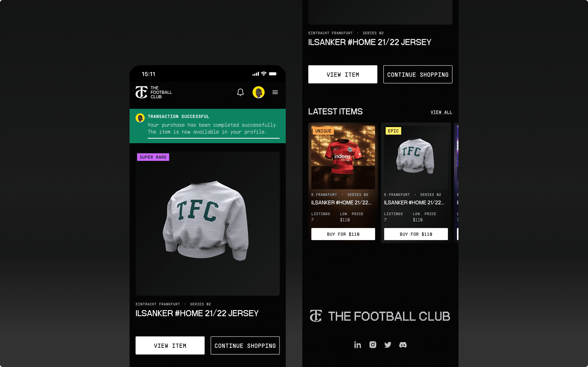Buy the Epic sweatshirt for $110
This screenshot has height=367, width=588.
(x=416, y=234)
